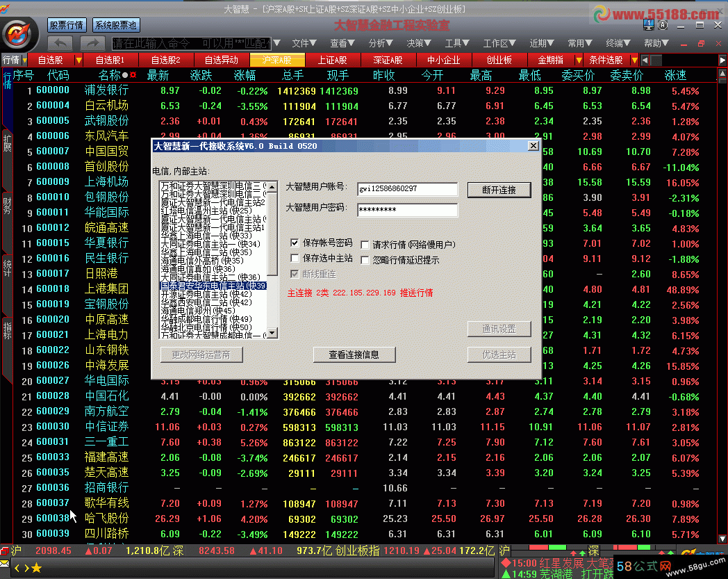
Task: Click the small red window icon by 沪 index
Action: [x=4, y=551]
